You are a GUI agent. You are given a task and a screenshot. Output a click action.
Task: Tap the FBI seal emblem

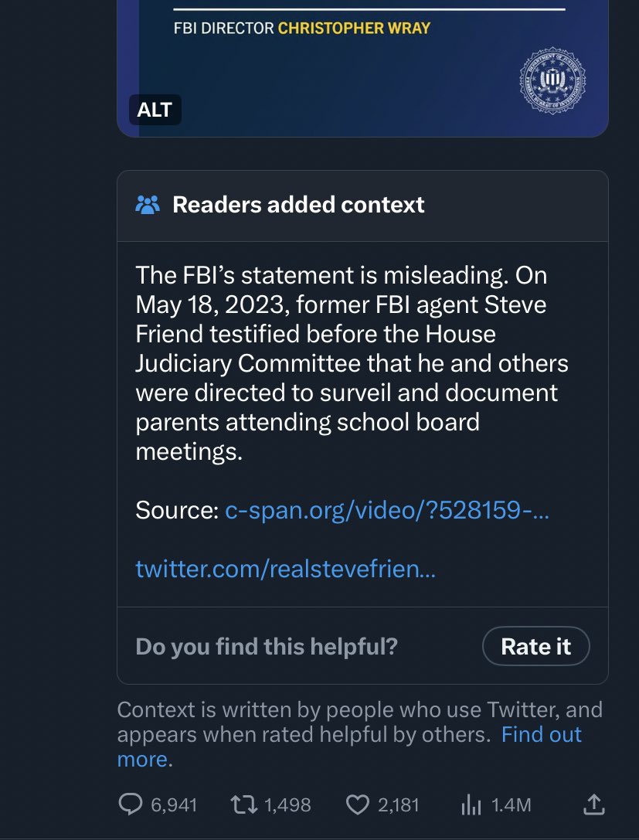point(552,80)
